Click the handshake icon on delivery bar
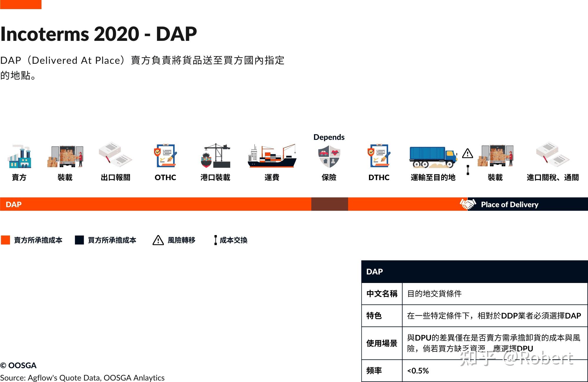The width and height of the screenshot is (588, 382). point(468,204)
